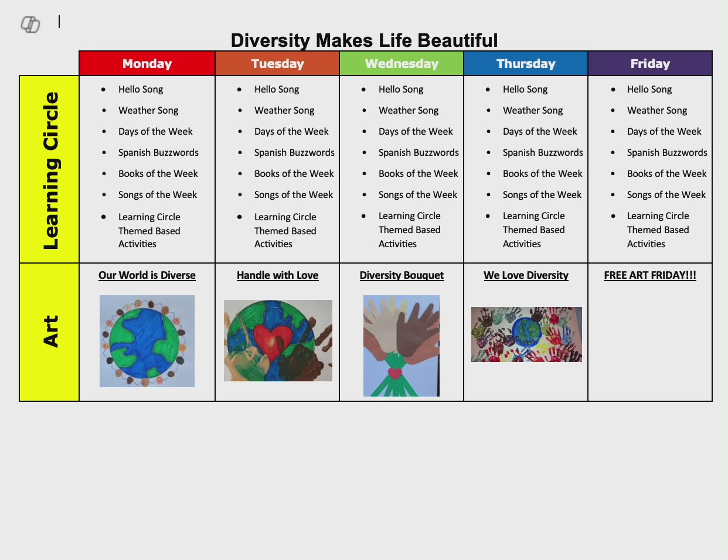Select the purple Friday header cell
728x560 pixels.
(x=650, y=64)
